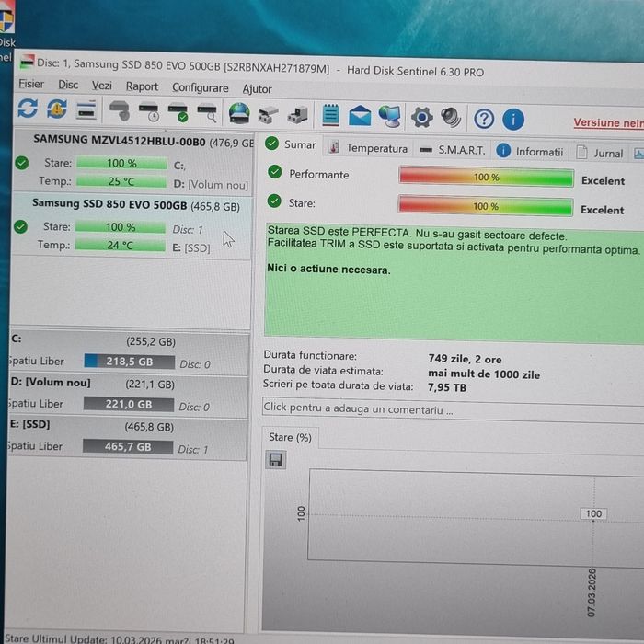
Task: Select the Stare (%) graph tab
Action: [290, 437]
